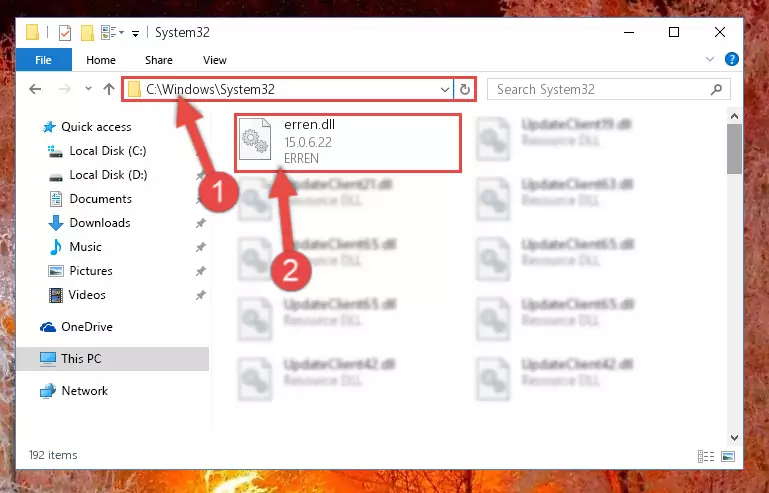Image resolution: width=769 pixels, height=493 pixels.
Task: Open the Help question mark icon
Action: (x=732, y=59)
